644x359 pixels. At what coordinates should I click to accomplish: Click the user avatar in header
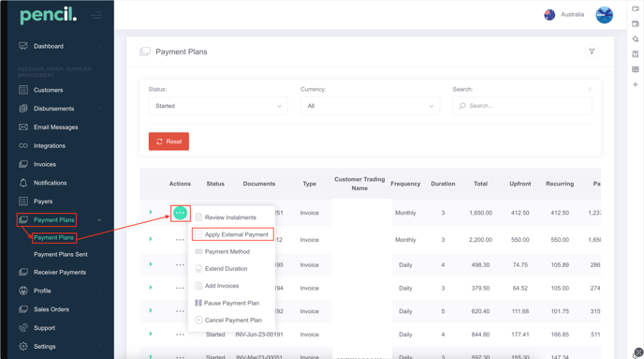point(604,15)
